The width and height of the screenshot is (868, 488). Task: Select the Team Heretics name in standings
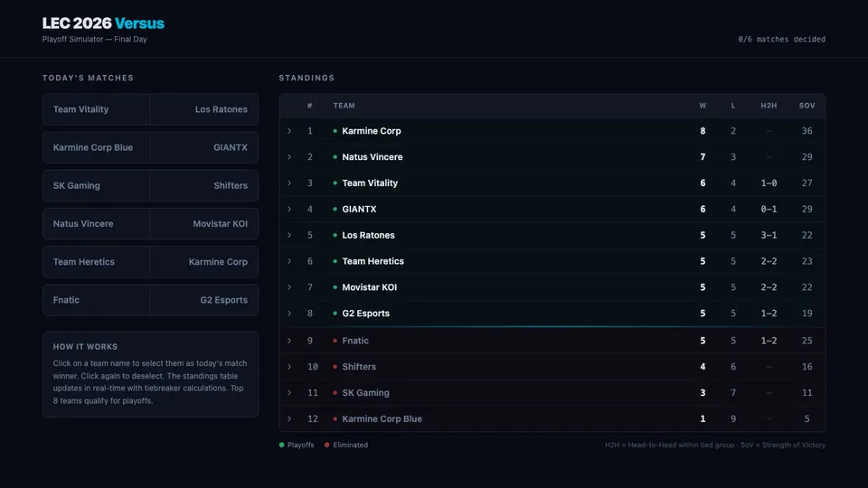(373, 261)
